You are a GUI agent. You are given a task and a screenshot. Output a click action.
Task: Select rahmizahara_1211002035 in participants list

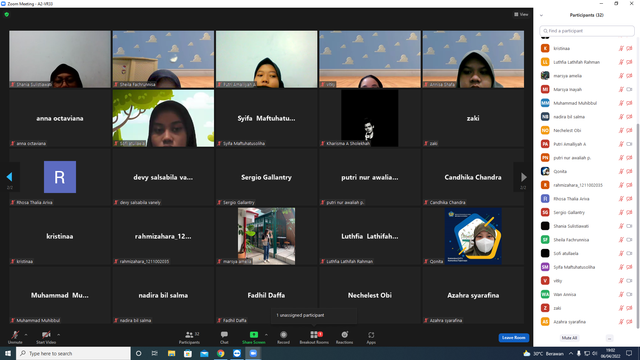(587, 185)
